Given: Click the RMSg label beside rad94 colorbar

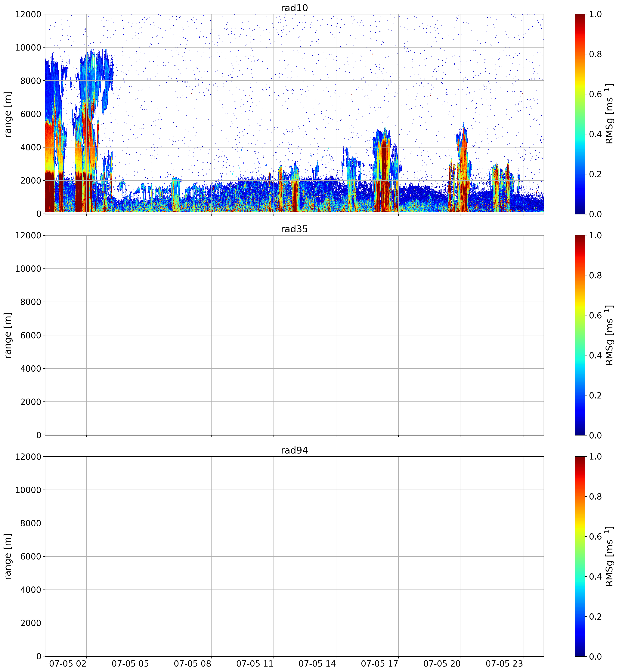Looking at the screenshot, I should pos(609,557).
